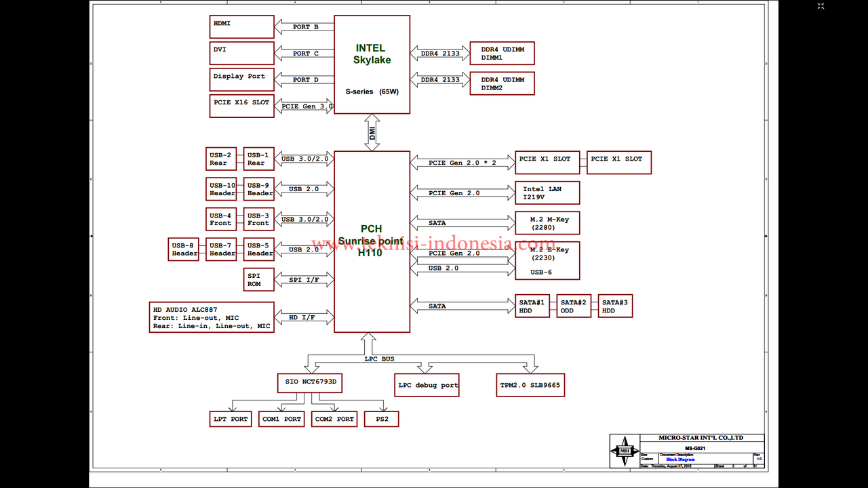Click the COM2 PORT block
868x488 pixels.
coord(334,419)
